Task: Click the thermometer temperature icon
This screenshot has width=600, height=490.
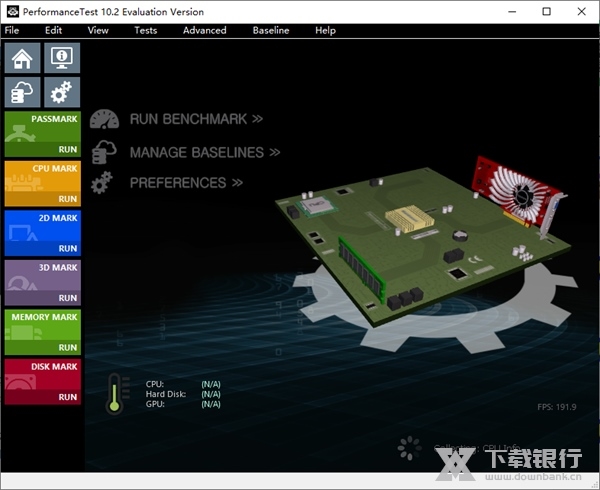Action: click(113, 393)
